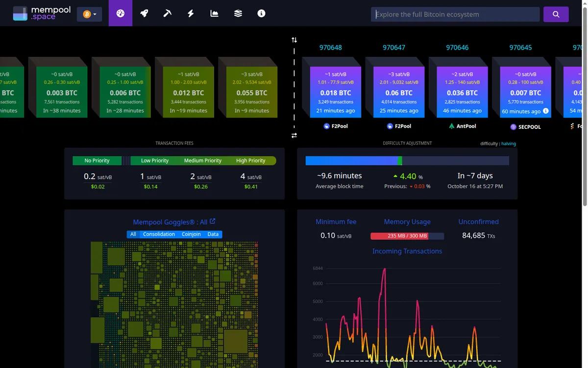Viewport: 588px width, 368px height.
Task: Open the mining pickaxe nav icon
Action: (168, 13)
